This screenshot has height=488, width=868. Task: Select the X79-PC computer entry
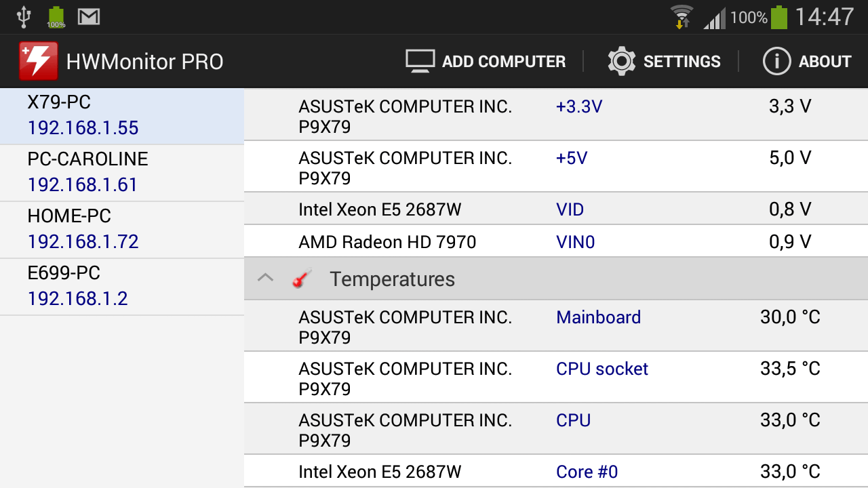click(122, 116)
